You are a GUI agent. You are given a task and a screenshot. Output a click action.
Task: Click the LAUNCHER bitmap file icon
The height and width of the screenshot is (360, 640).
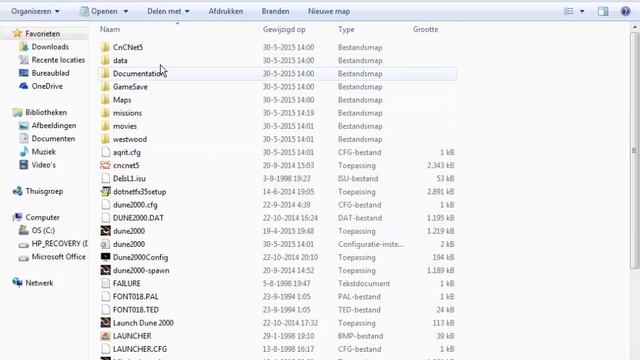pos(105,336)
